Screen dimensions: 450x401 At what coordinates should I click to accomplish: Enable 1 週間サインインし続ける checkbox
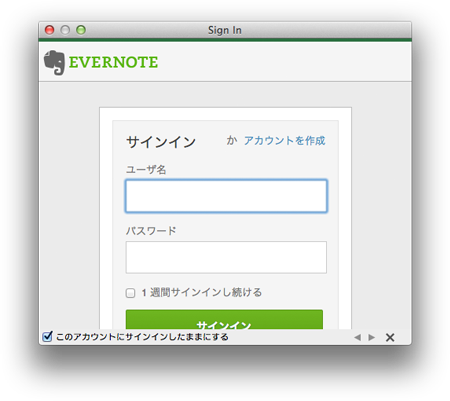click(x=130, y=293)
